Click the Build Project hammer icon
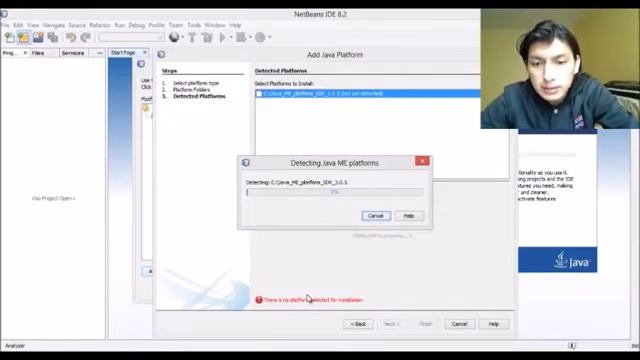Screen dimensions: 640x360 (192, 38)
